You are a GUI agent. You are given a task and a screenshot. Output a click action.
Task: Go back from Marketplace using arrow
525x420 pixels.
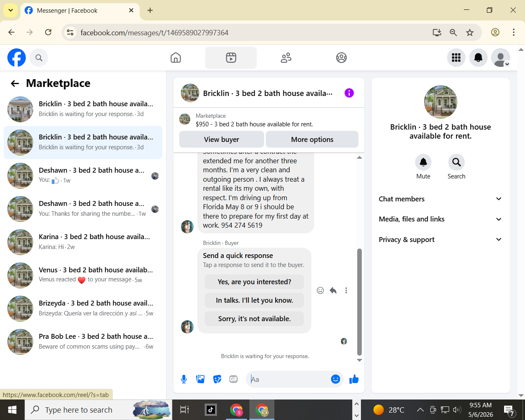tap(15, 84)
